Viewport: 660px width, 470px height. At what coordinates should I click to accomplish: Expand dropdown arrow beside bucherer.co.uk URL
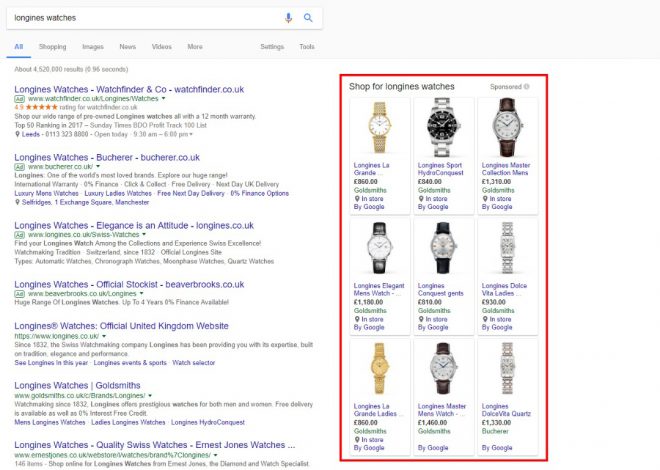[x=98, y=167]
